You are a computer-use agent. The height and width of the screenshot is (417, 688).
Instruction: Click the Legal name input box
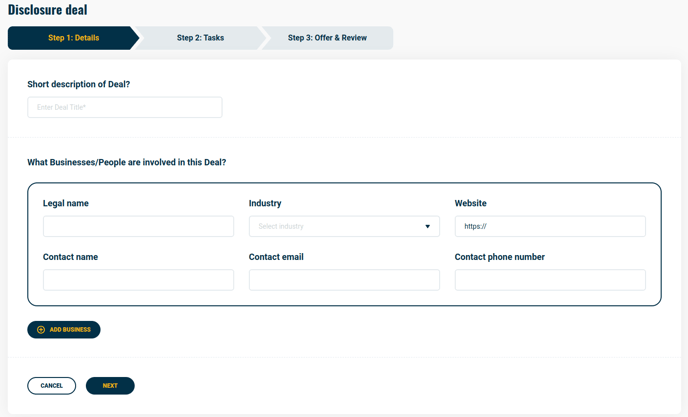click(138, 226)
